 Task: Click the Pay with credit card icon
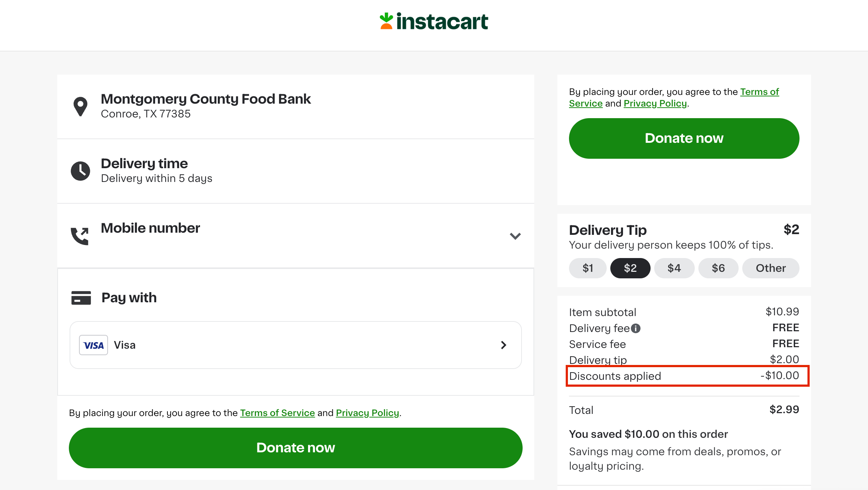pos(80,298)
